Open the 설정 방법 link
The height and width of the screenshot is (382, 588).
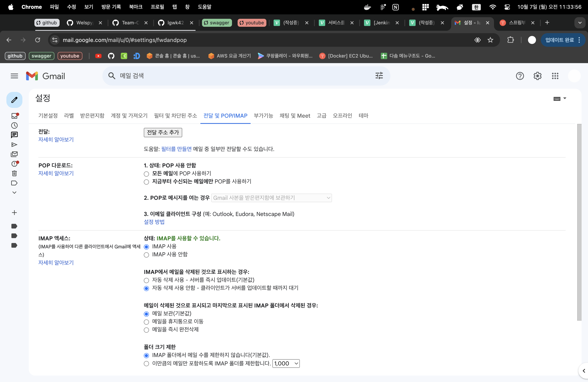click(154, 222)
